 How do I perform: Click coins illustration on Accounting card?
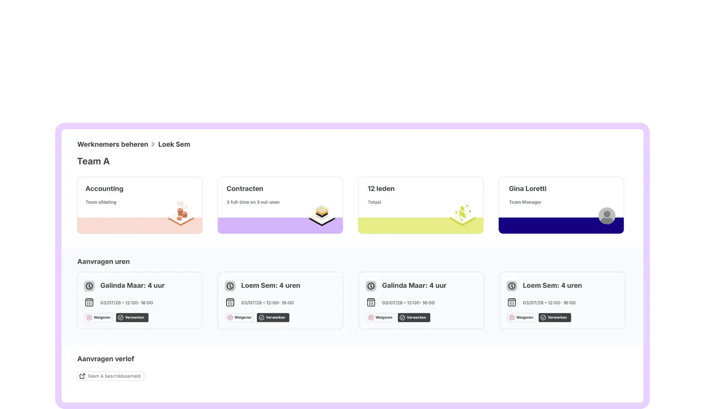(181, 213)
